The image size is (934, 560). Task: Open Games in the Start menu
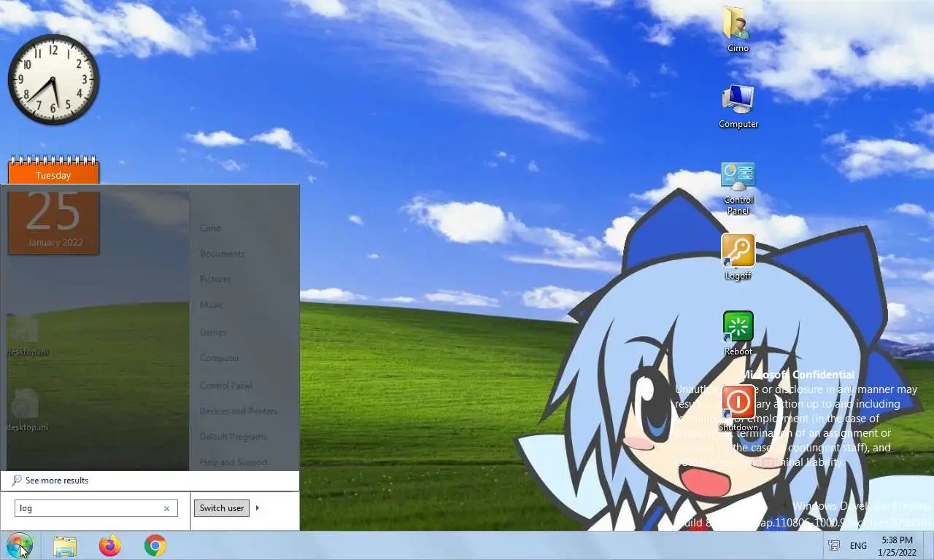click(213, 332)
